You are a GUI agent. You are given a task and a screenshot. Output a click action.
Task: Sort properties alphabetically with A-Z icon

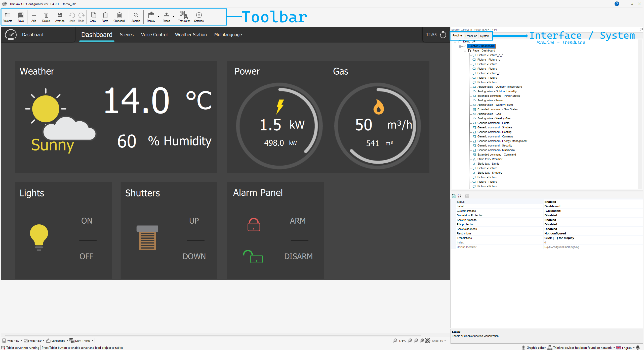[x=460, y=196]
